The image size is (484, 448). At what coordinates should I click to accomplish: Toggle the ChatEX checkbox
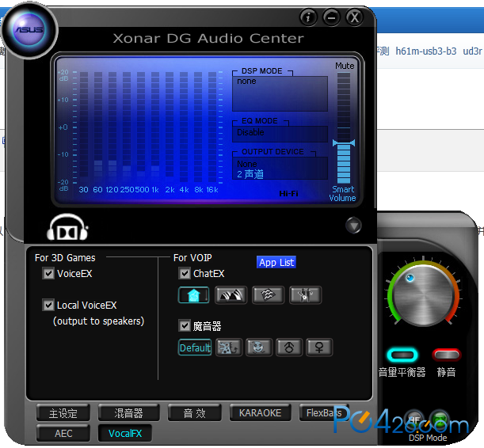pyautogui.click(x=185, y=274)
